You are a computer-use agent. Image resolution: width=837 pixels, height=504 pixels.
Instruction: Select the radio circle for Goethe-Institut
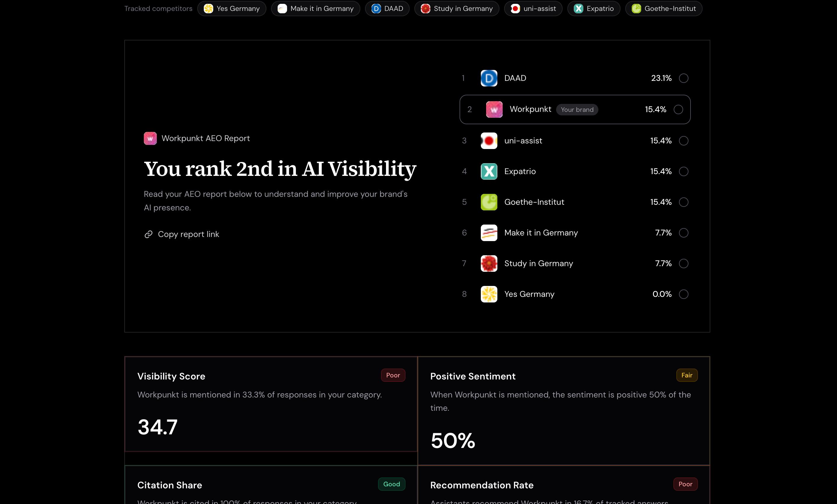pos(683,202)
